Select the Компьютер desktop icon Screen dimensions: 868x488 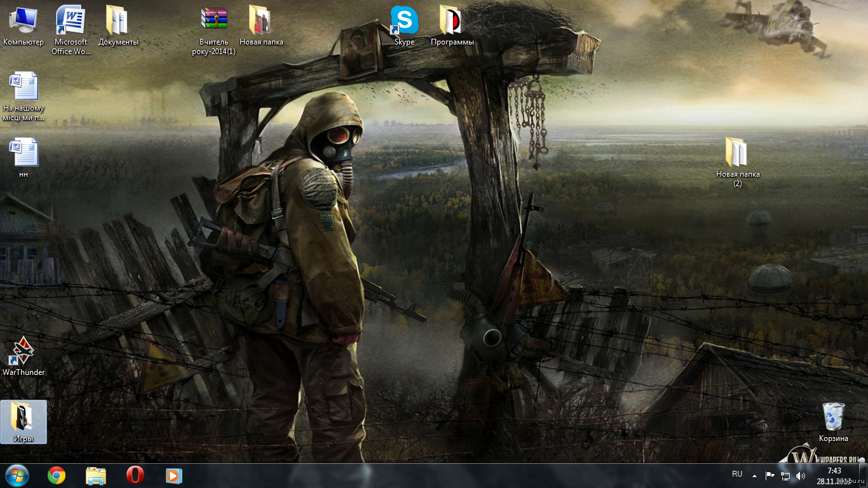click(24, 26)
